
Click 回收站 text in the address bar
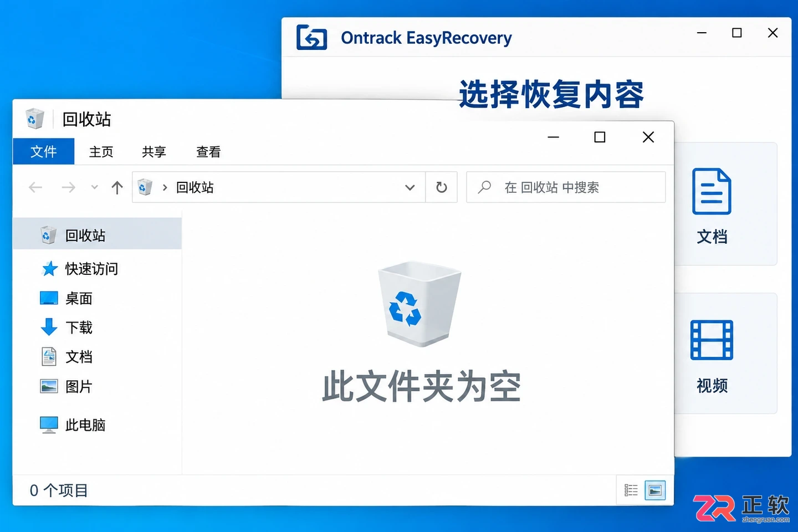point(195,187)
